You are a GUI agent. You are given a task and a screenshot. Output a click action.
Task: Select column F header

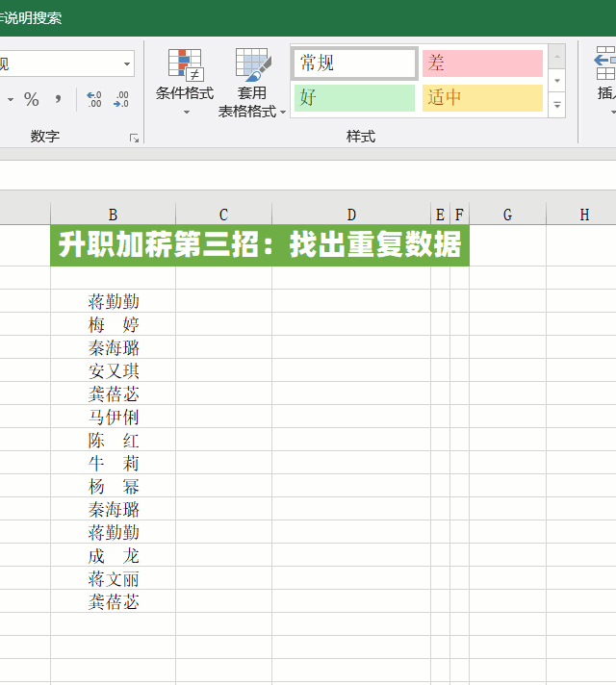(459, 214)
